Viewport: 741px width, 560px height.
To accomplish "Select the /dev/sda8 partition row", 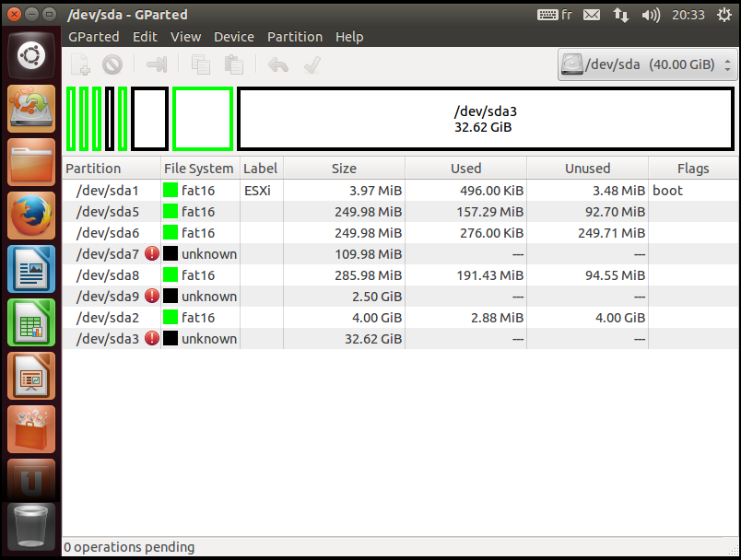I will tap(369, 275).
